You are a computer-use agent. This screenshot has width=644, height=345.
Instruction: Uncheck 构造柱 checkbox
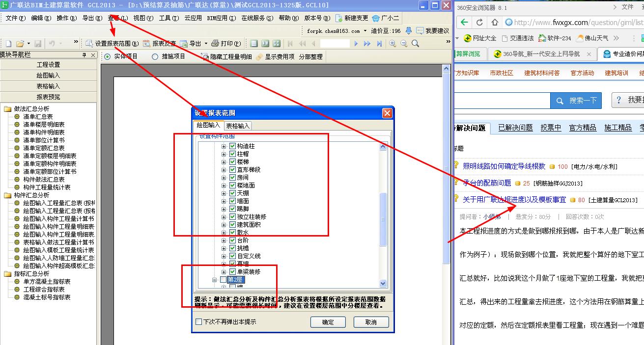(233, 146)
